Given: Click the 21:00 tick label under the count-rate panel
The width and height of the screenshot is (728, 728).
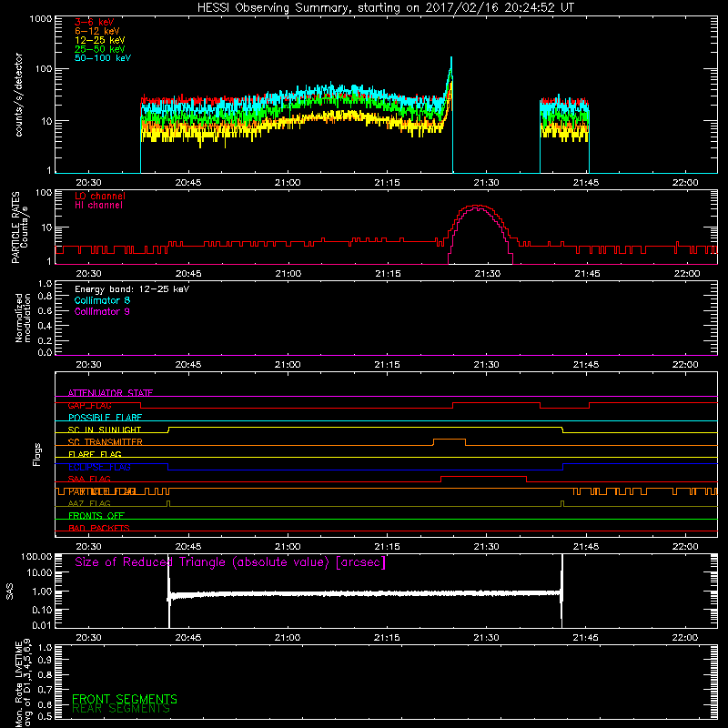Looking at the screenshot, I should click(288, 183).
